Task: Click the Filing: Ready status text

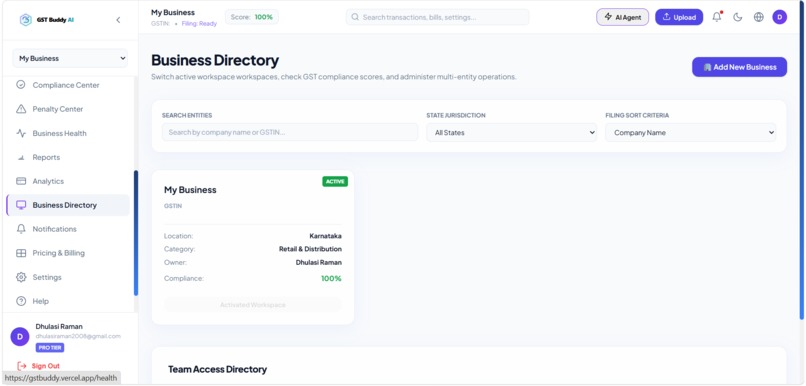Action: [199, 24]
